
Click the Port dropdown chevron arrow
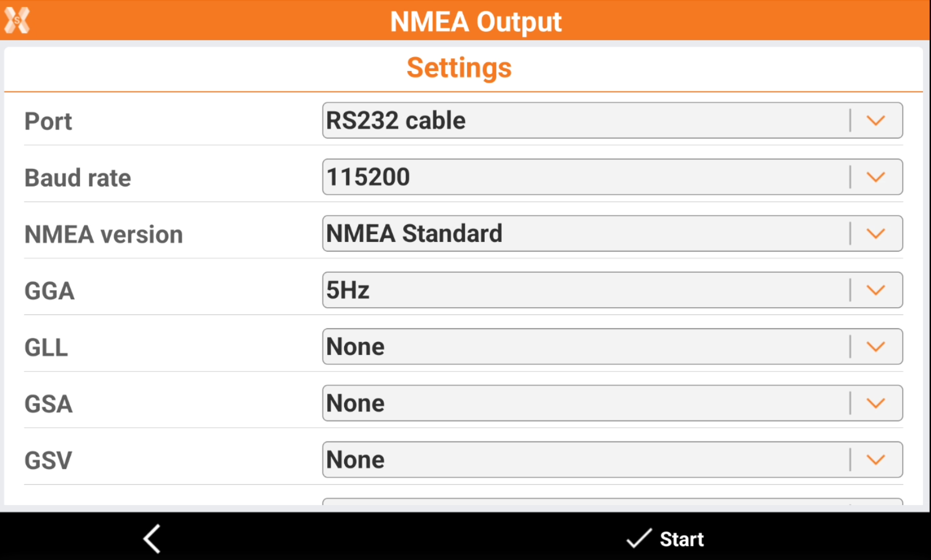click(x=876, y=121)
